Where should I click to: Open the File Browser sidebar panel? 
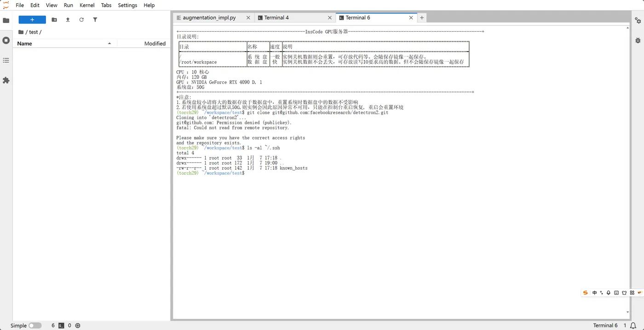coord(6,21)
